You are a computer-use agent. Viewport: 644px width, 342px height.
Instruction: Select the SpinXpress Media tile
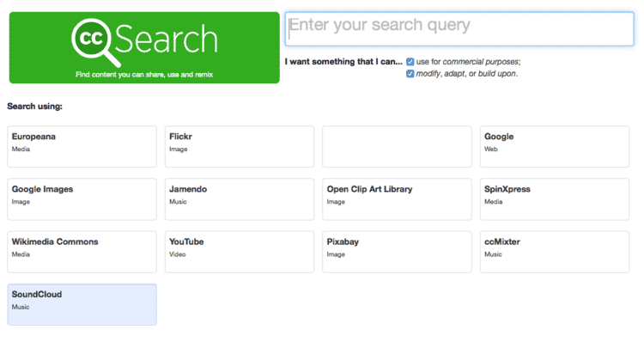pos(555,199)
